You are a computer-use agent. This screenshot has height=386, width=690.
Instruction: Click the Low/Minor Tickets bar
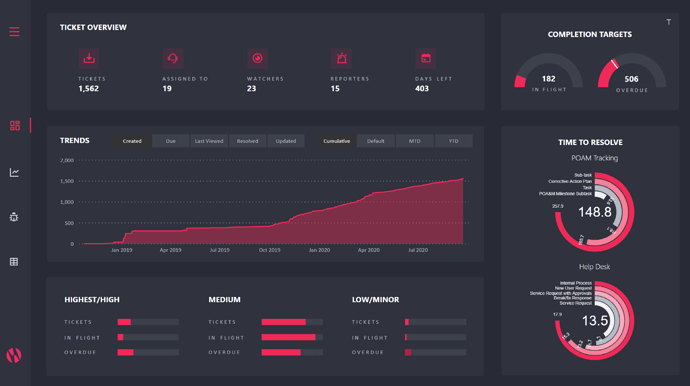(436, 322)
